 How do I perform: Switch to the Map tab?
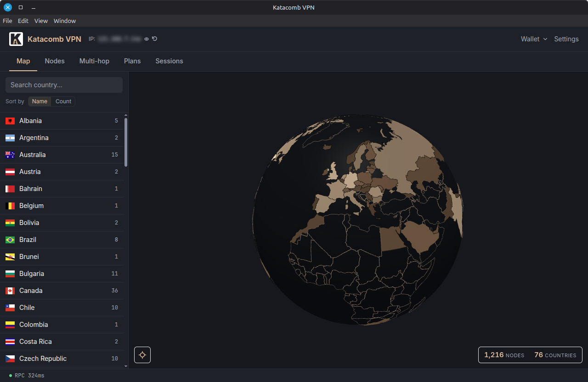click(x=23, y=61)
